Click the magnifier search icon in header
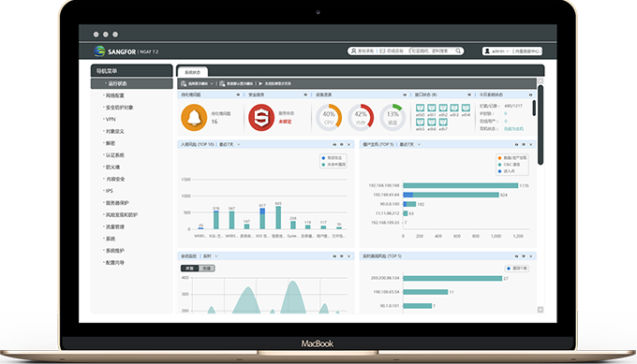Viewport: 637px width, 364px height. [458, 51]
